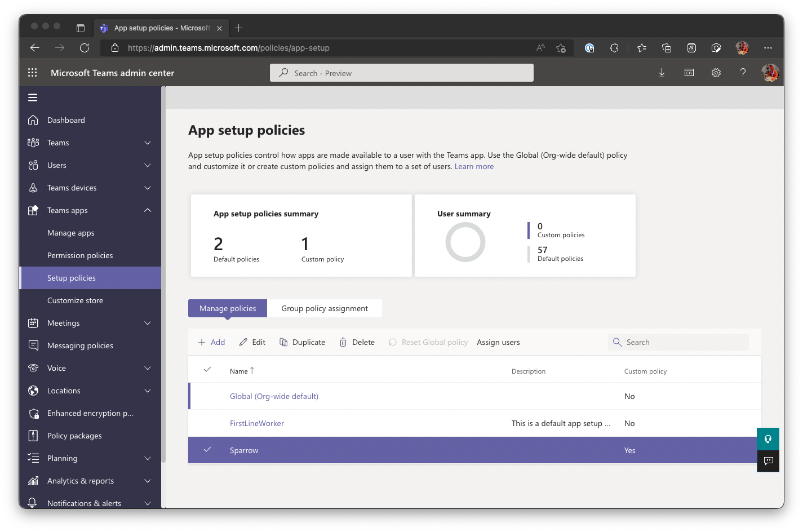Collapse the navigation with the hamburger icon

tap(32, 97)
